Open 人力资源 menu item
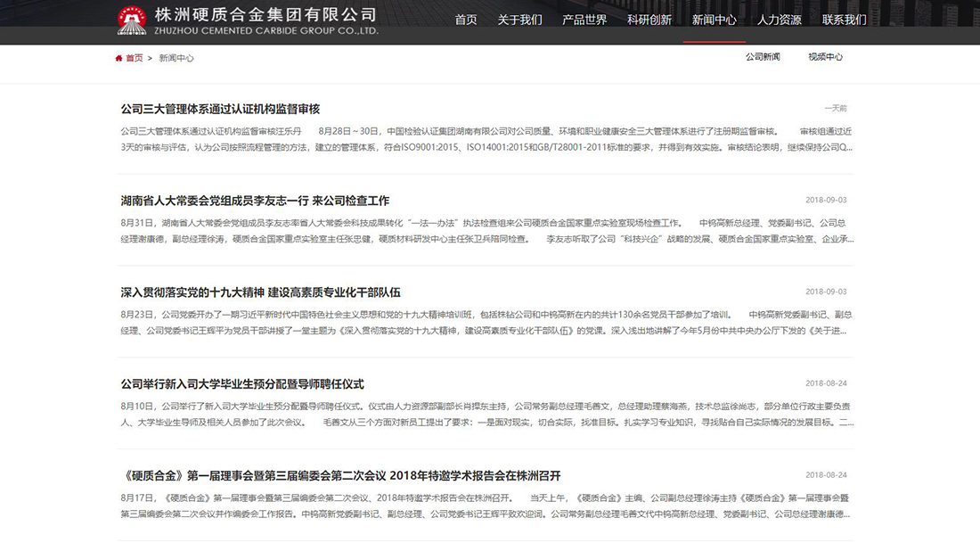 point(779,20)
